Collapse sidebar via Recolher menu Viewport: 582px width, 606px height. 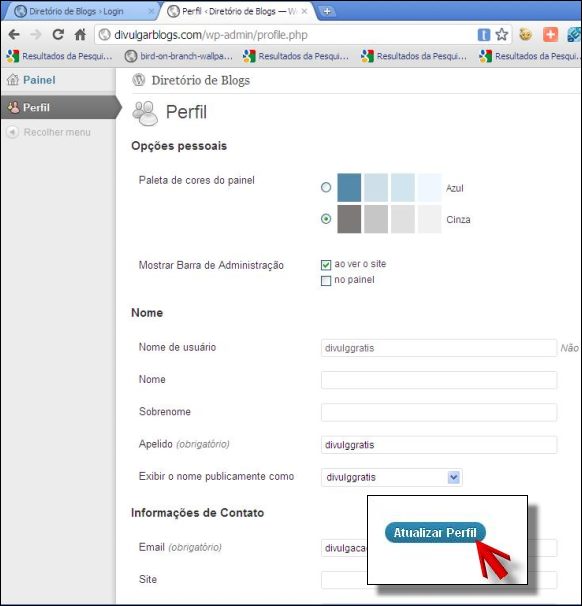pyautogui.click(x=58, y=132)
